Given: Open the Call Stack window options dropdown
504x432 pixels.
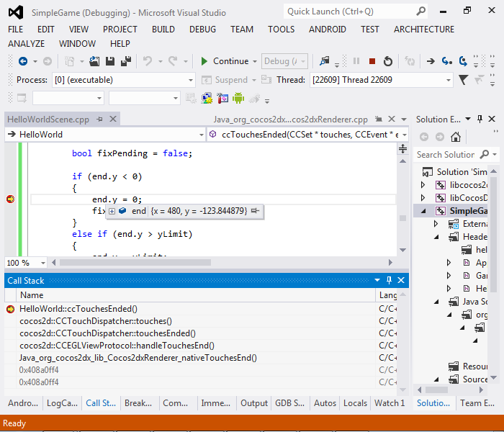Looking at the screenshot, I should pyautogui.click(x=377, y=280).
